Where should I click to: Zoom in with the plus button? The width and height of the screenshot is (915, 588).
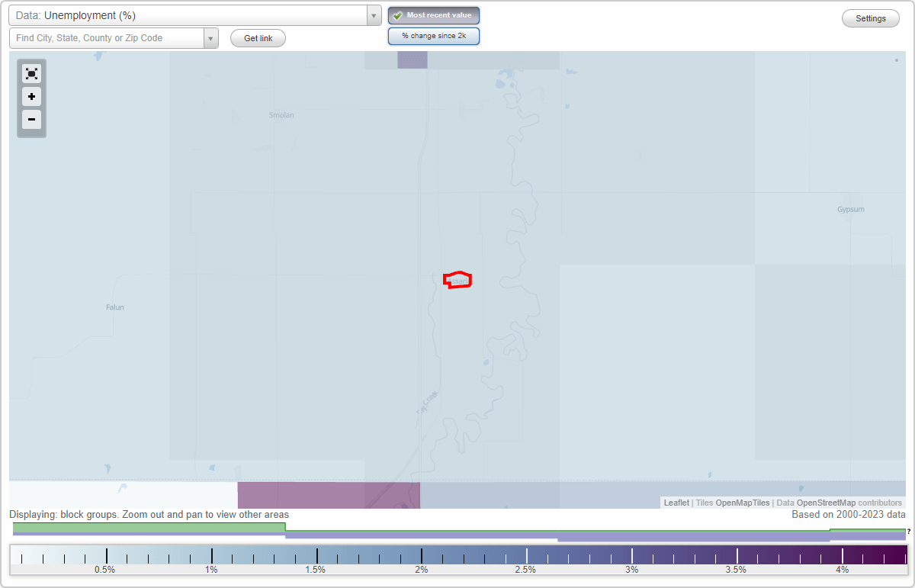pyautogui.click(x=31, y=97)
